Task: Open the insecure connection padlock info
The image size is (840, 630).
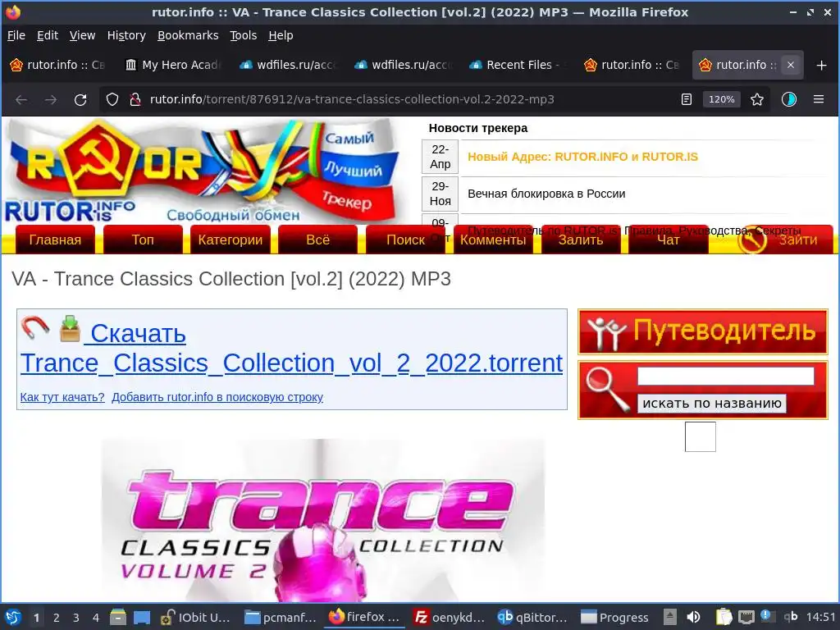Action: point(135,99)
